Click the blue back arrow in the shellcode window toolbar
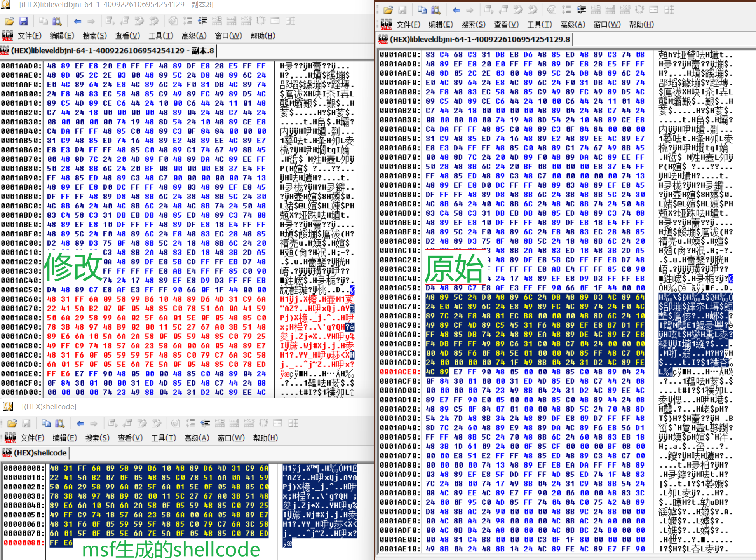Screen dimensions: 756x560 (80, 423)
